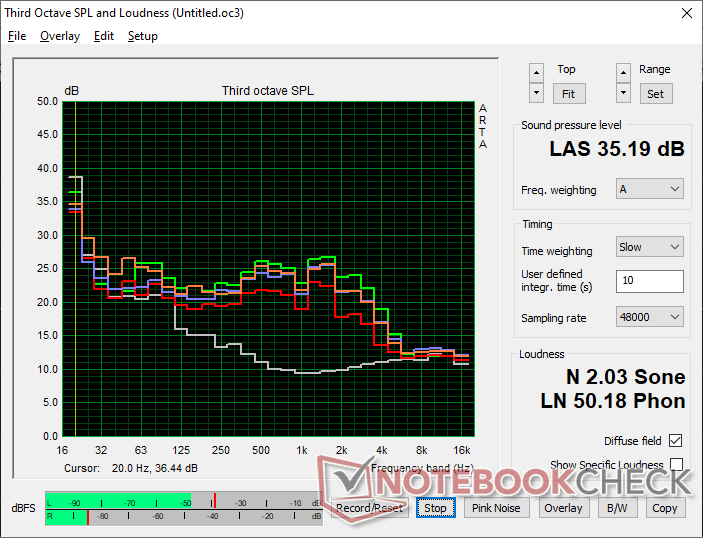The height and width of the screenshot is (538, 703).
Task: Click the LN 50.18 Phon value
Action: 613,401
